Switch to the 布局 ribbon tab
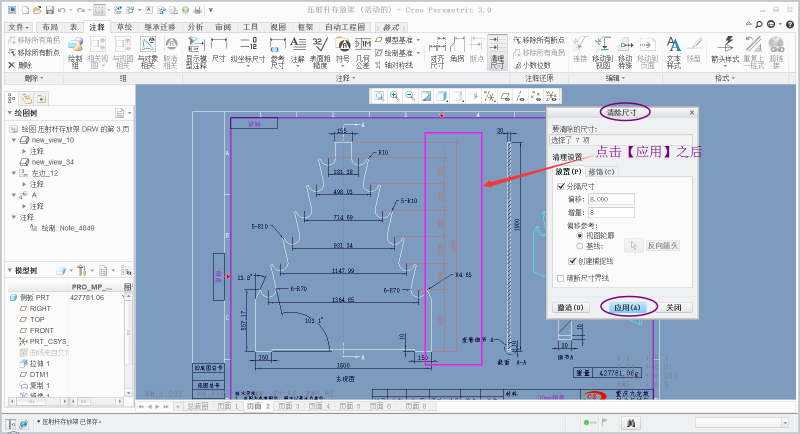The image size is (800, 434). click(50, 27)
